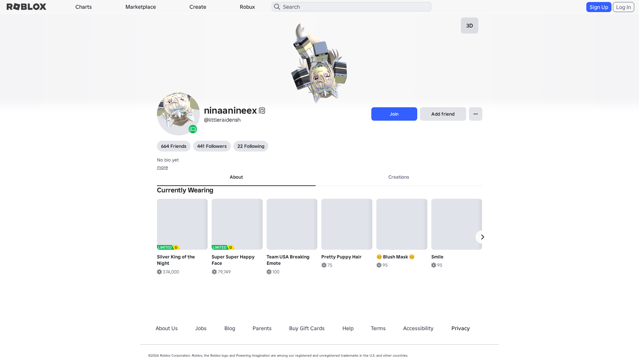Image resolution: width=644 pixels, height=362 pixels.
Task: Open About Us footer link
Action: tap(167, 328)
